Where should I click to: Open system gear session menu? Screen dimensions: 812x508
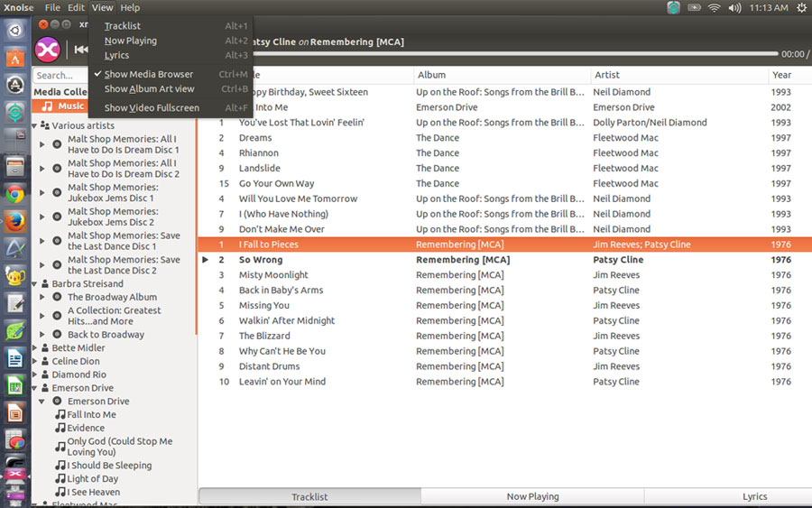(802, 8)
